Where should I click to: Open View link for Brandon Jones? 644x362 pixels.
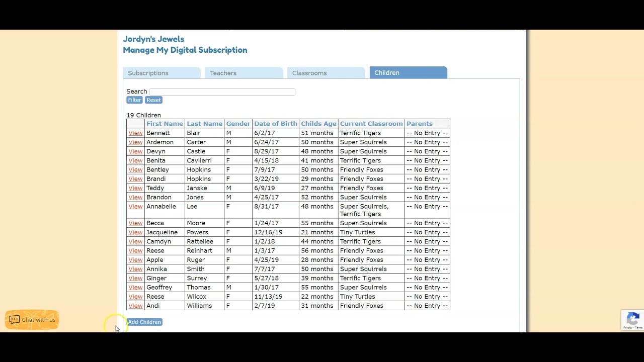point(135,197)
